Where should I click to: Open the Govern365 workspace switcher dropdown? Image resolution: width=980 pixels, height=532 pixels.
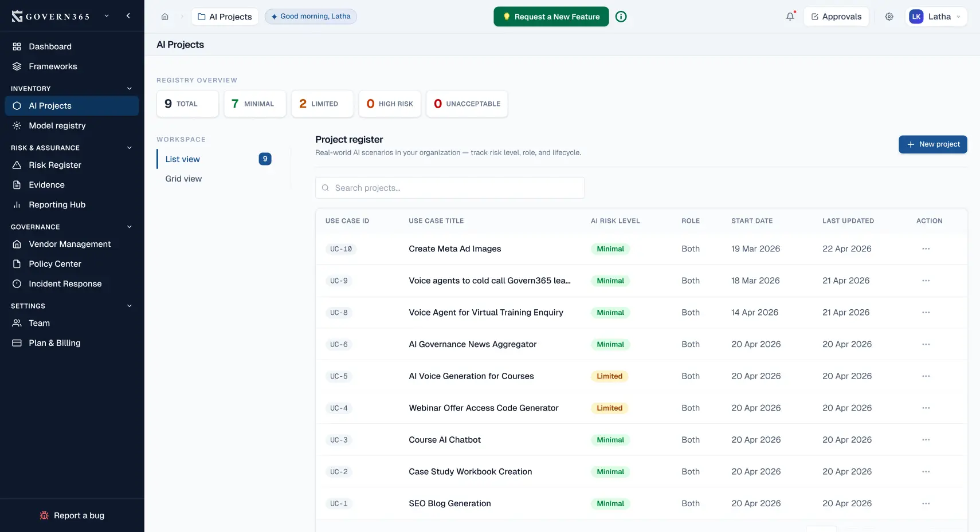click(107, 16)
